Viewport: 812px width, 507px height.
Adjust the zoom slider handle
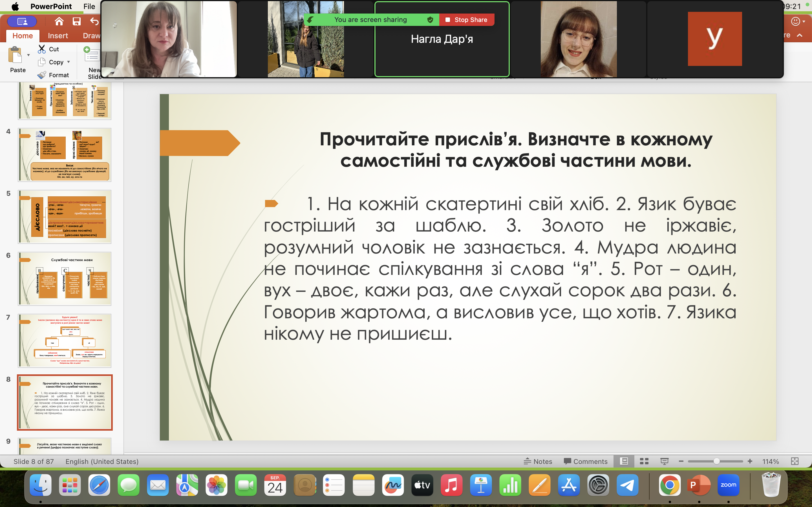716,461
